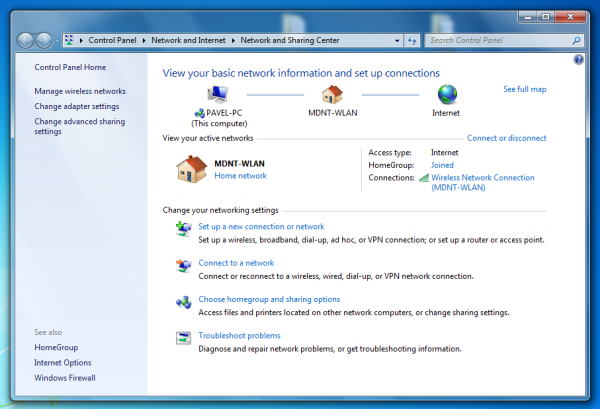This screenshot has width=600, height=409.
Task: Click the wireless signal strength bars icon
Action: click(x=424, y=178)
